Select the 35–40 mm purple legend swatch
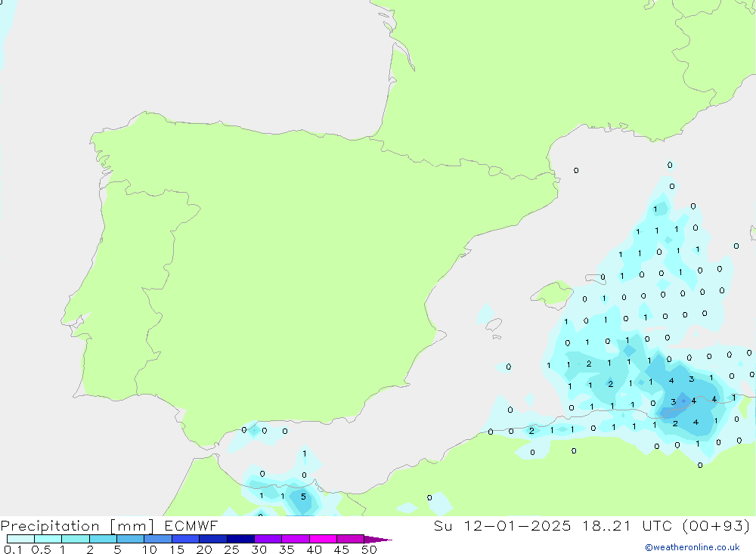The width and height of the screenshot is (756, 554). [296, 539]
